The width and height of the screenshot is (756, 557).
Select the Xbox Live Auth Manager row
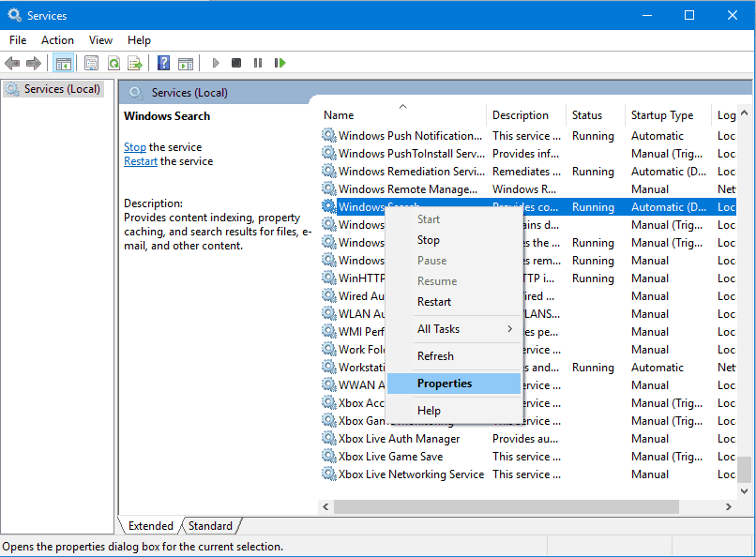tap(528, 439)
